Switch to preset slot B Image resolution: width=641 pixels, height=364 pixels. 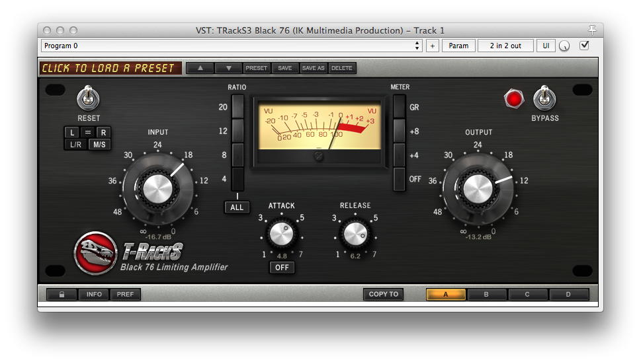(486, 294)
